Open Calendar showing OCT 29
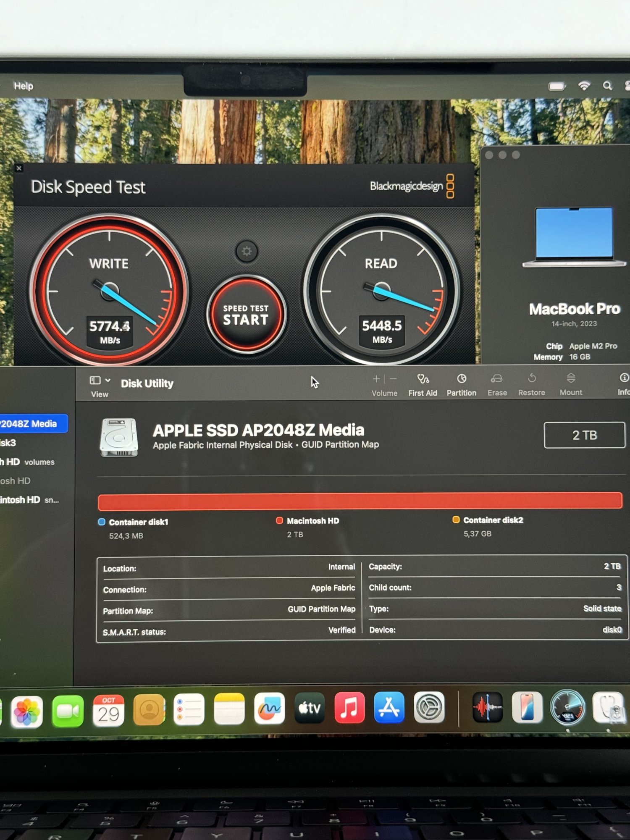 [x=108, y=710]
